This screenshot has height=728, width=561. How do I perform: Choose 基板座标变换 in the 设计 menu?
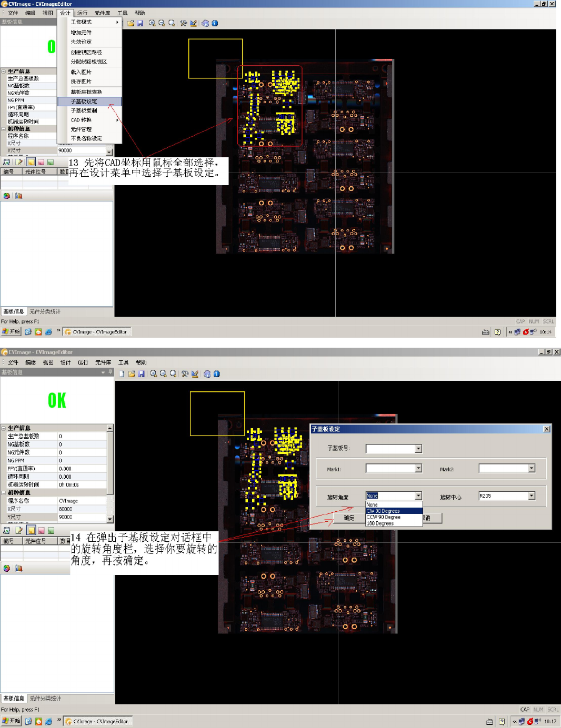click(89, 92)
